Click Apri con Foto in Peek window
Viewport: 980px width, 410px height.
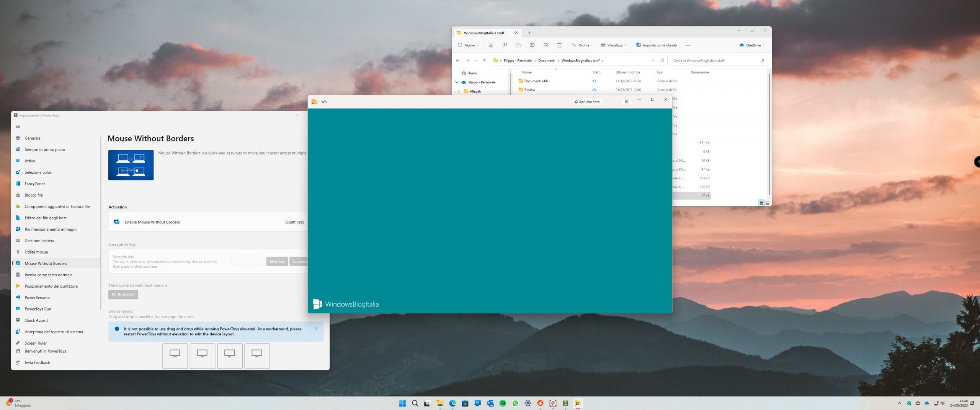click(587, 102)
